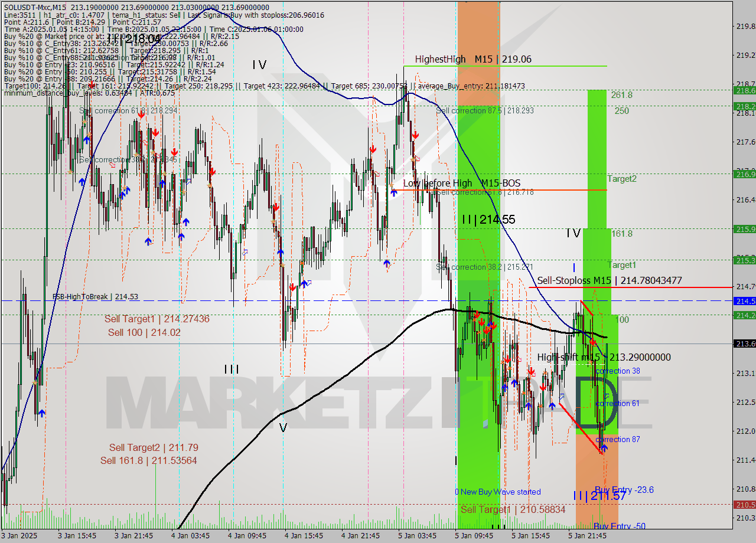Click red 210.5 price tag on axis
The width and height of the screenshot is (756, 543).
click(x=744, y=505)
